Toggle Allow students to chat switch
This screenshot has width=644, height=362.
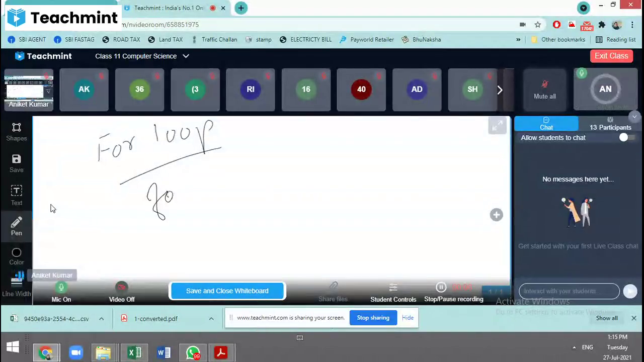point(627,138)
